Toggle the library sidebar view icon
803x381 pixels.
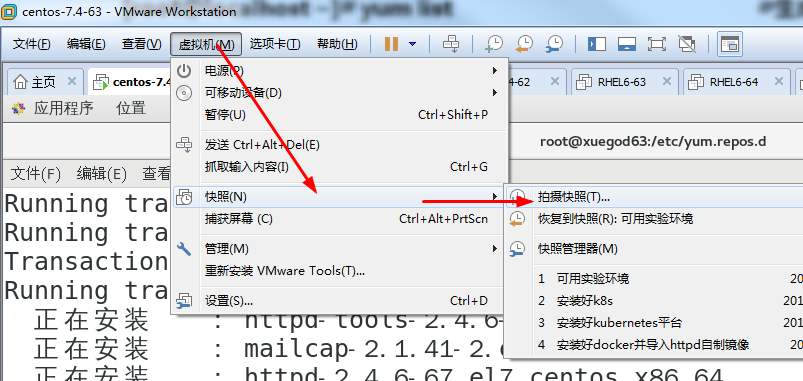click(x=597, y=44)
